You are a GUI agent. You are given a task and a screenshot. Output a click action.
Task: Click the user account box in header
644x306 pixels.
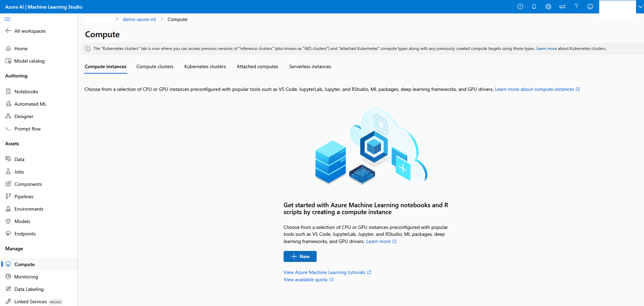(x=617, y=8)
